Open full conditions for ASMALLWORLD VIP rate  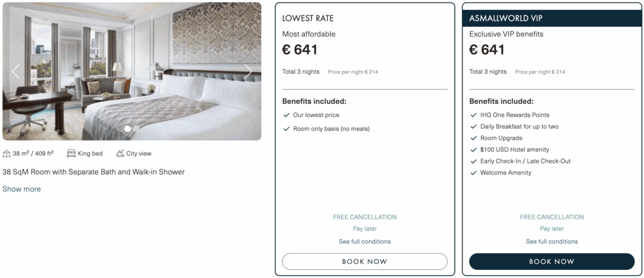click(x=551, y=242)
